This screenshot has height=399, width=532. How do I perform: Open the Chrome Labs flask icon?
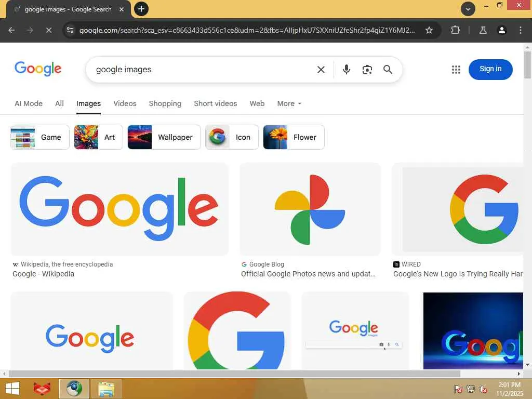[x=483, y=30]
